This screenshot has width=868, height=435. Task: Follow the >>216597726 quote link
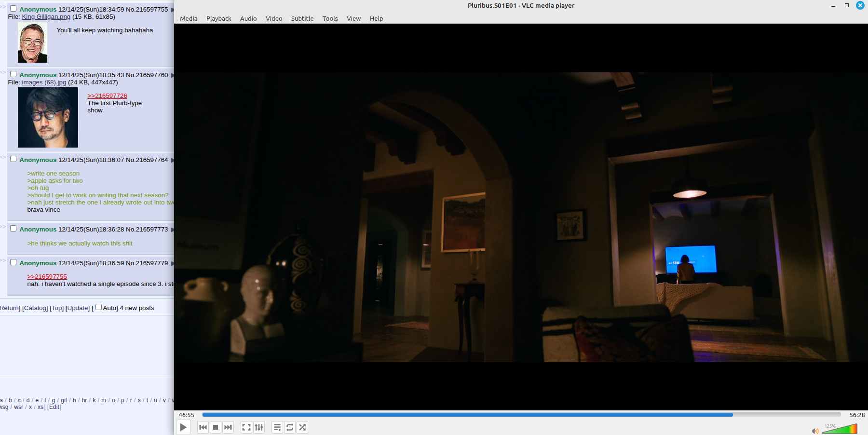pos(107,96)
